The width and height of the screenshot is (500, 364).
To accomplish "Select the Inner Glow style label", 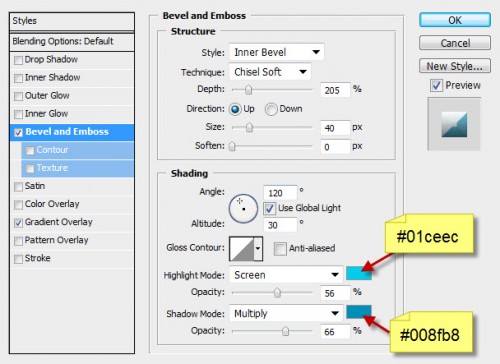I will pyautogui.click(x=46, y=114).
